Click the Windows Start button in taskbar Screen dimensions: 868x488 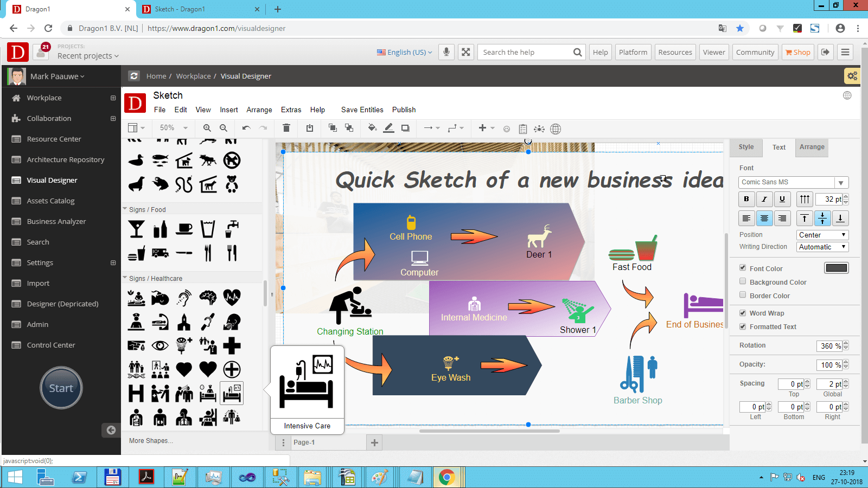[15, 477]
